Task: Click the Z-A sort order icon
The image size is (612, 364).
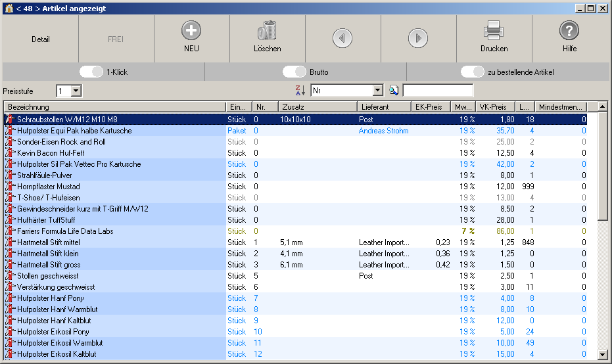Action: click(x=300, y=91)
